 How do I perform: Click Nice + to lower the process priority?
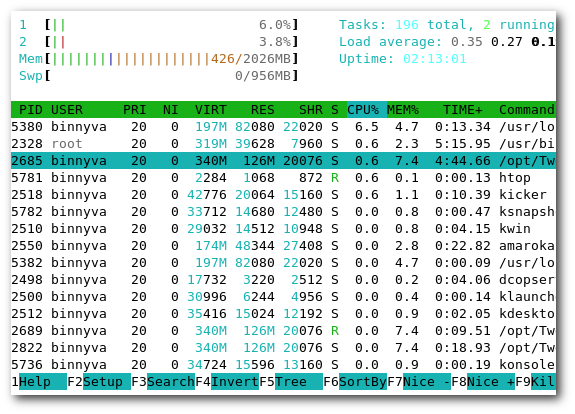[491, 382]
